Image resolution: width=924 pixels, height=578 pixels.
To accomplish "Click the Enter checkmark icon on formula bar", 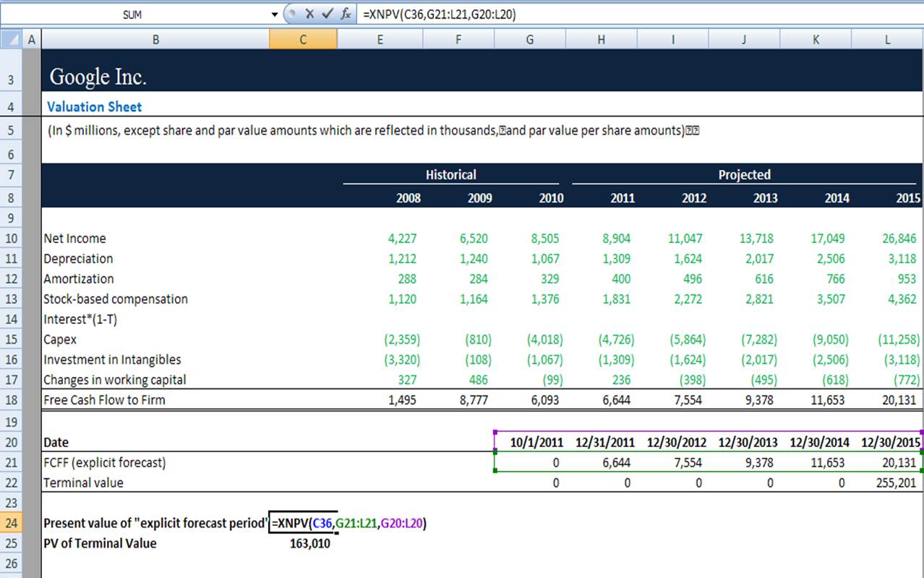I will pos(325,14).
